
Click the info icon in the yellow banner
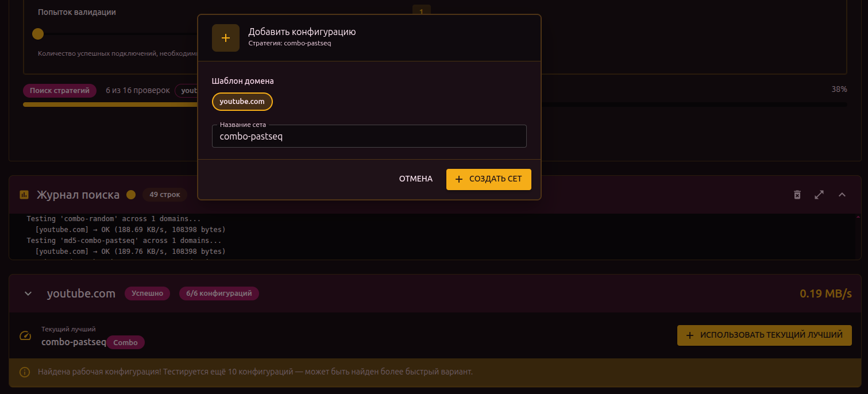pyautogui.click(x=25, y=372)
